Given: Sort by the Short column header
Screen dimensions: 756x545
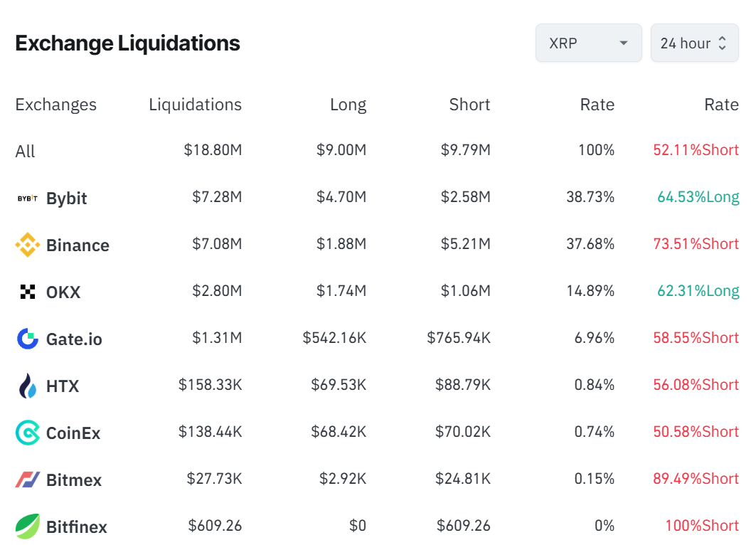Looking at the screenshot, I should point(469,105).
